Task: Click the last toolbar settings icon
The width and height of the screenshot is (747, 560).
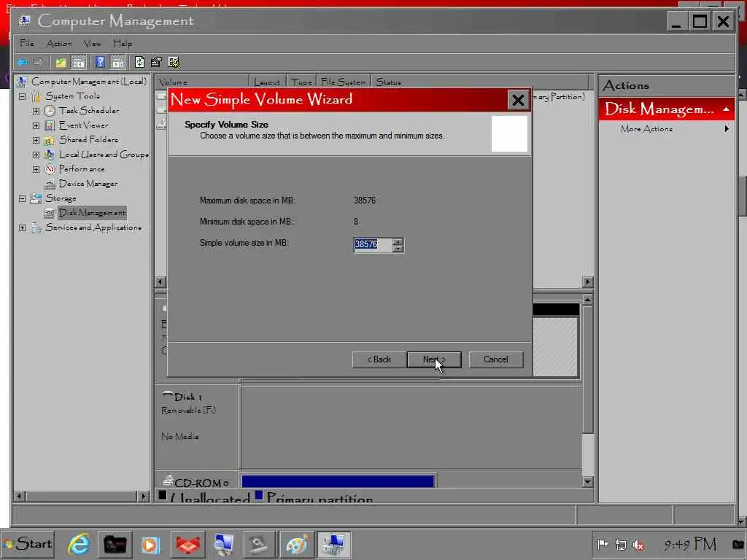Action: tap(174, 62)
